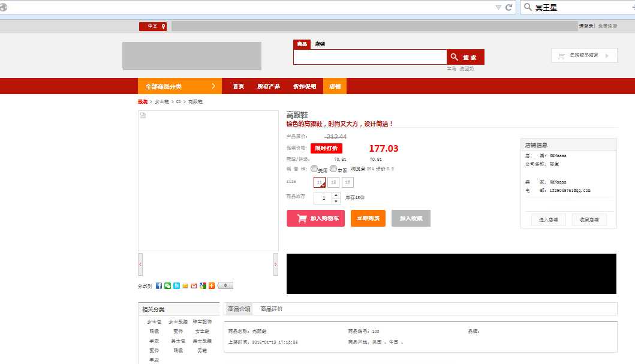Click the Facebook share icon
This screenshot has height=364, width=635.
coord(159,286)
